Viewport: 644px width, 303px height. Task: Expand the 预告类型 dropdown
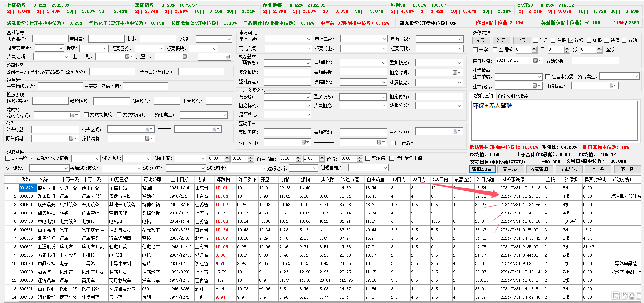(636, 76)
